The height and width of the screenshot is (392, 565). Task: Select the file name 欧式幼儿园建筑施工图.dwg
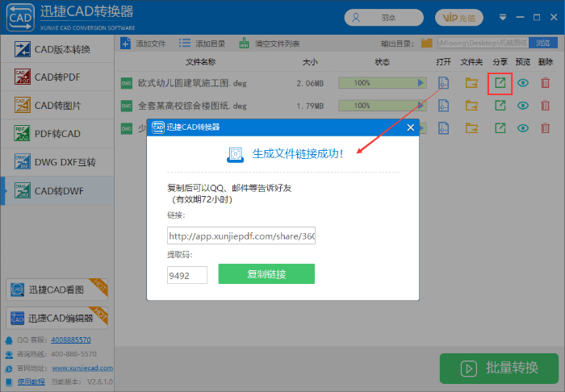coord(192,83)
